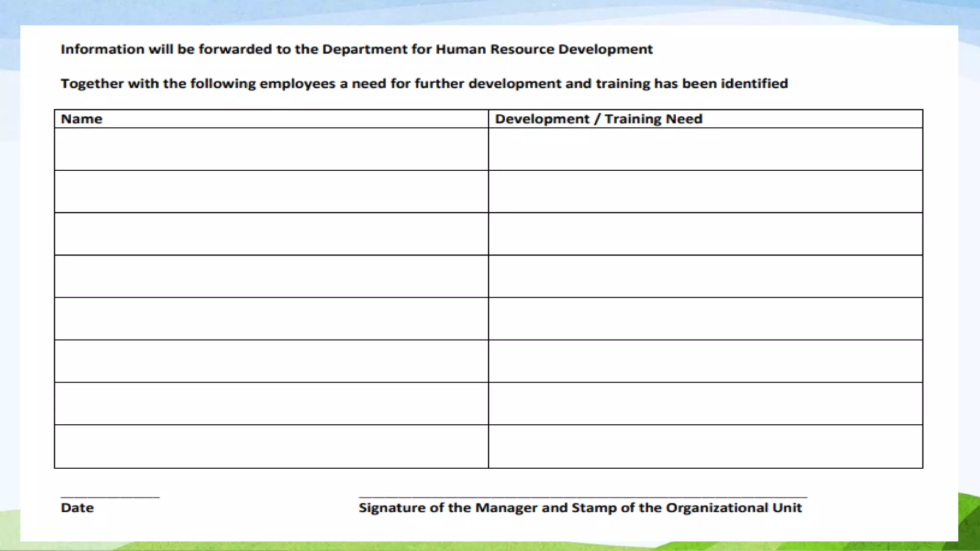
Task: Click second Development / Training Need cell
Action: click(x=705, y=191)
